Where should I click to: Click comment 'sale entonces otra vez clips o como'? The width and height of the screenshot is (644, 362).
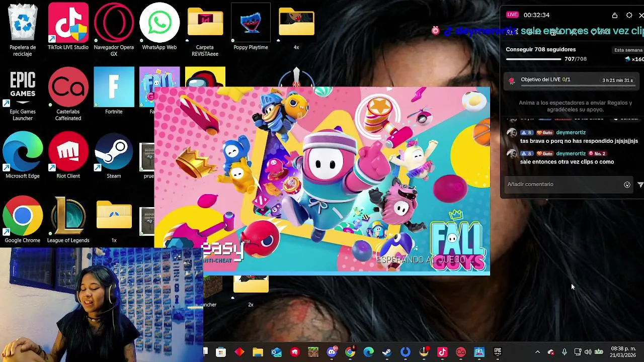point(567,162)
